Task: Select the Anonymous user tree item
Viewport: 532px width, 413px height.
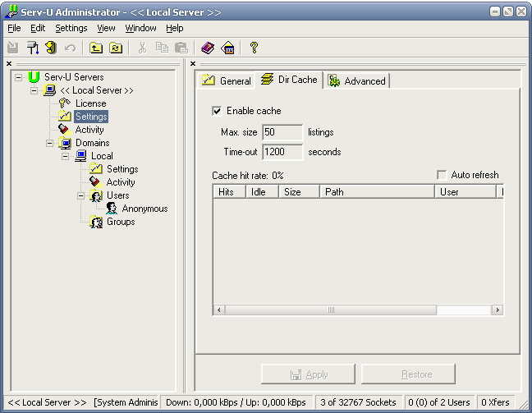Action: 144,209
